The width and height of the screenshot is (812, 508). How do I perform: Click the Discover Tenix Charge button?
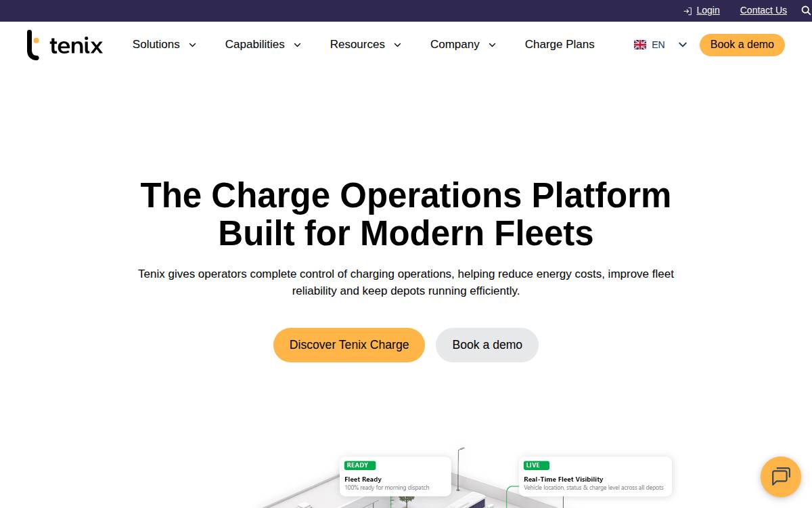tap(349, 345)
